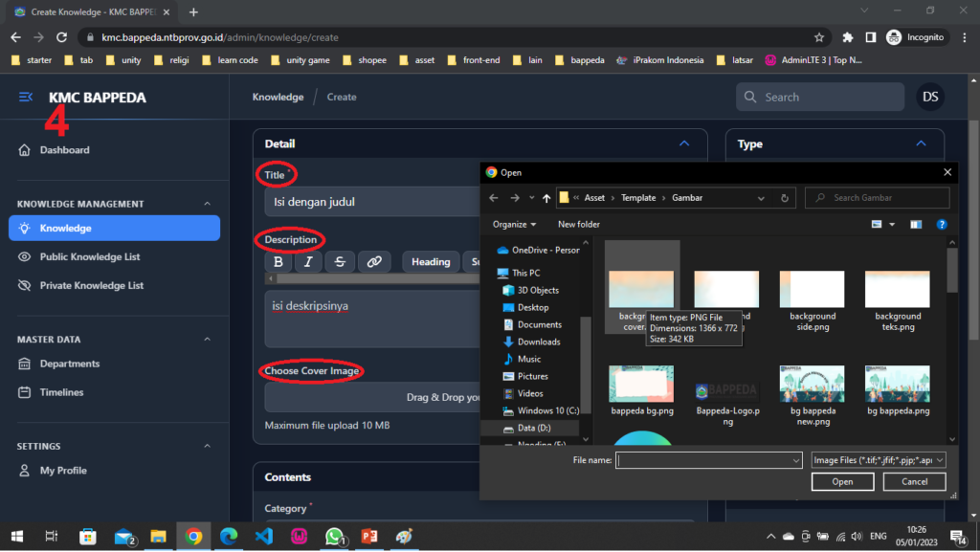980x552 pixels.
Task: Insert a link using the link icon
Action: (x=373, y=262)
